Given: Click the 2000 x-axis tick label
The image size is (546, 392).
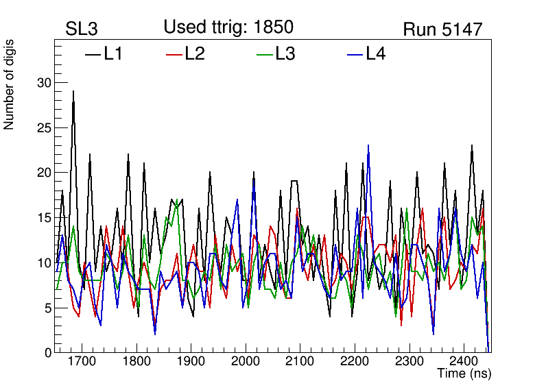Looking at the screenshot, I should coord(245,362).
